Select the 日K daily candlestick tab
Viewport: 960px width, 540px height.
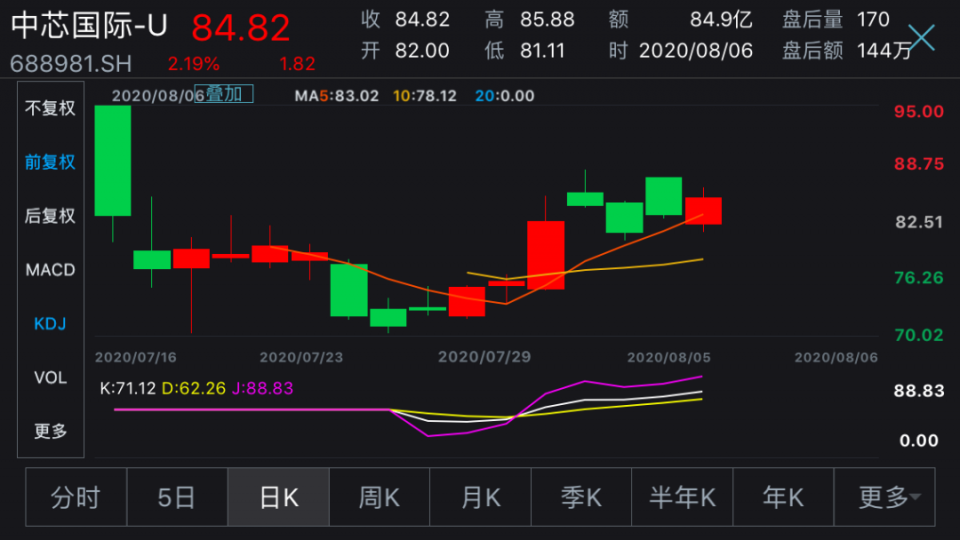[x=279, y=497]
